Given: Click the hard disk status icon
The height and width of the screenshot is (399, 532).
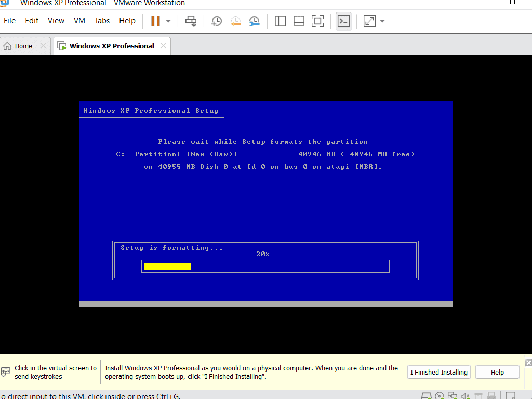Looking at the screenshot, I should (426, 396).
